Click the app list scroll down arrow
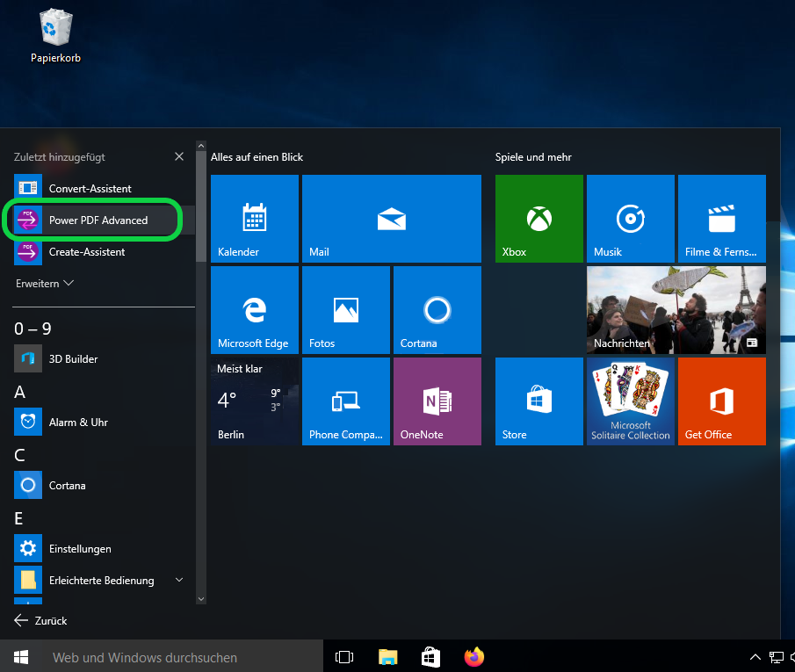This screenshot has height=672, width=795. point(201,599)
